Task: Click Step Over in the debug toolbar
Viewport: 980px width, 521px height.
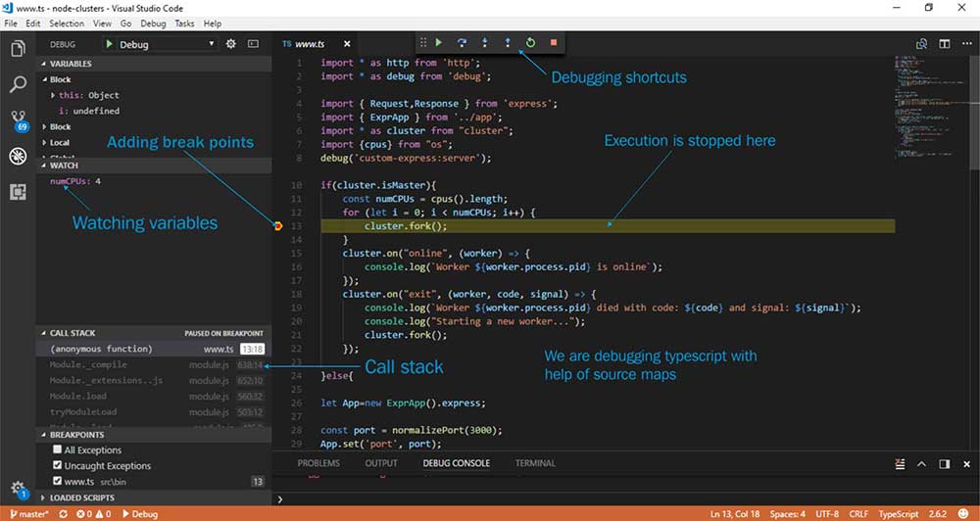Action: click(462, 43)
